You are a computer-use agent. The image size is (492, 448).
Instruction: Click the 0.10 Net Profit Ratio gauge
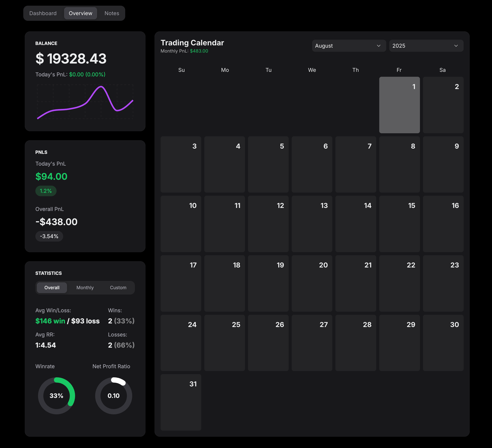(113, 396)
